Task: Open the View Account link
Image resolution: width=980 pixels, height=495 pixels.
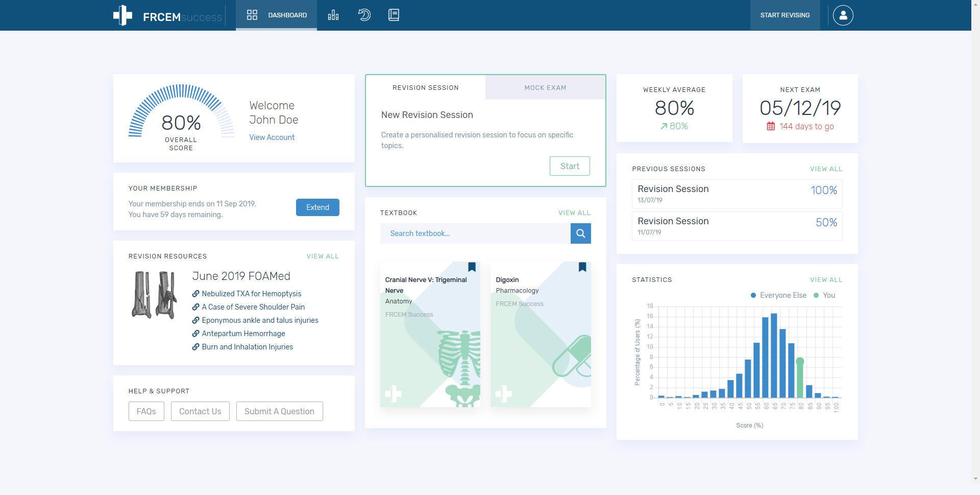Action: tap(272, 137)
